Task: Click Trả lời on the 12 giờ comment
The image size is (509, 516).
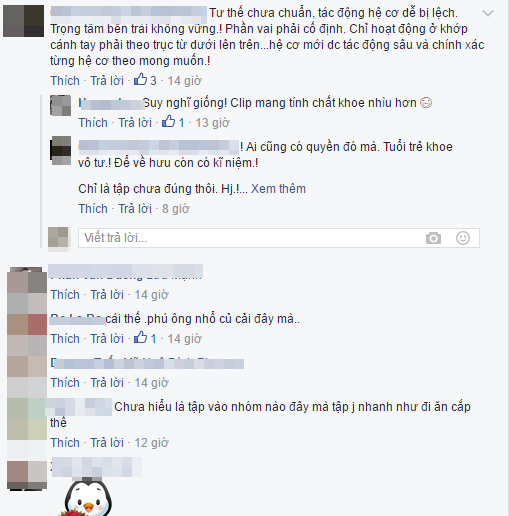Action: 107,442
